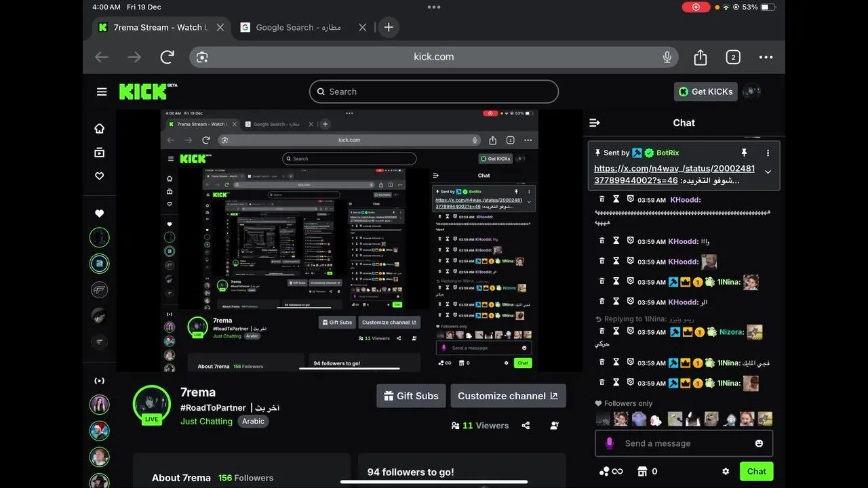Click the "Replying to 1lNina" reply header
868x488 pixels.
(x=644, y=319)
